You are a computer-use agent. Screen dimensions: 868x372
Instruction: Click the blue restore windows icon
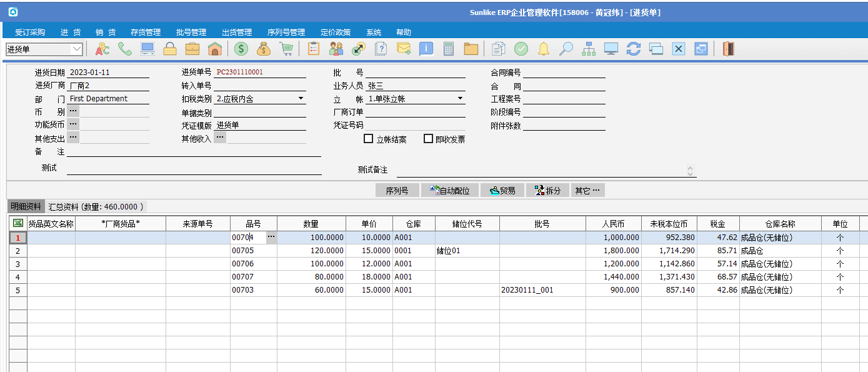tap(701, 49)
